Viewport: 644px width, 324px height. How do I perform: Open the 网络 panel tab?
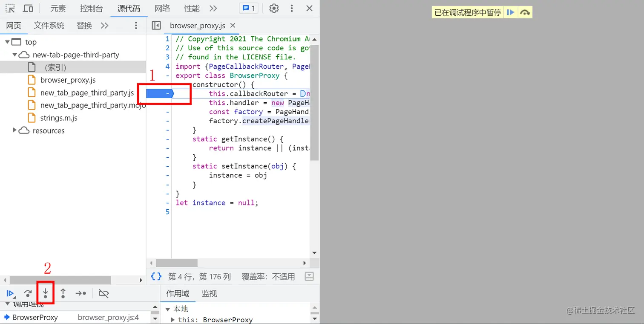tap(162, 9)
